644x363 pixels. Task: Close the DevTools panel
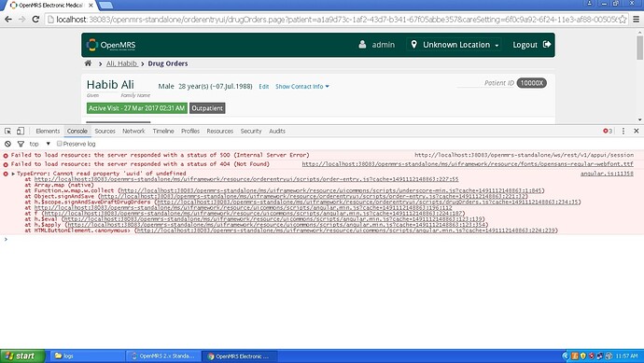pyautogui.click(x=637, y=131)
